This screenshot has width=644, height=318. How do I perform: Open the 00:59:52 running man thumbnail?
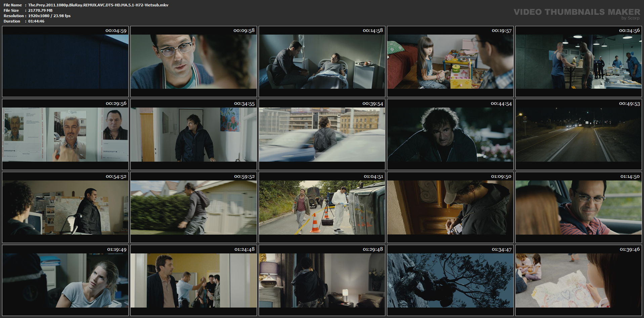point(194,207)
